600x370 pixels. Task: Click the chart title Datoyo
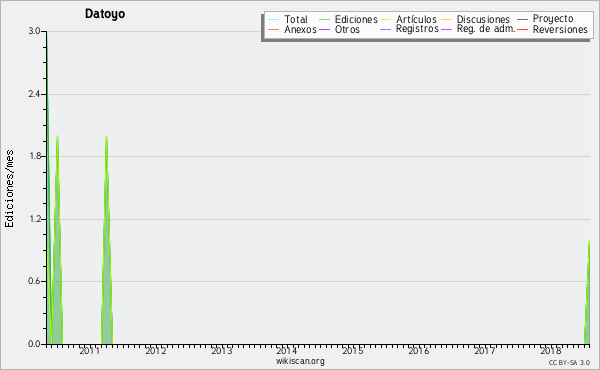point(105,14)
